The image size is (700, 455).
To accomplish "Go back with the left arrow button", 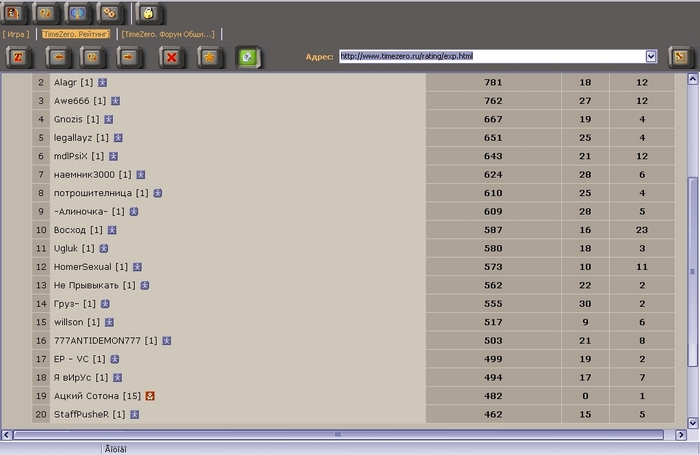I will point(58,57).
